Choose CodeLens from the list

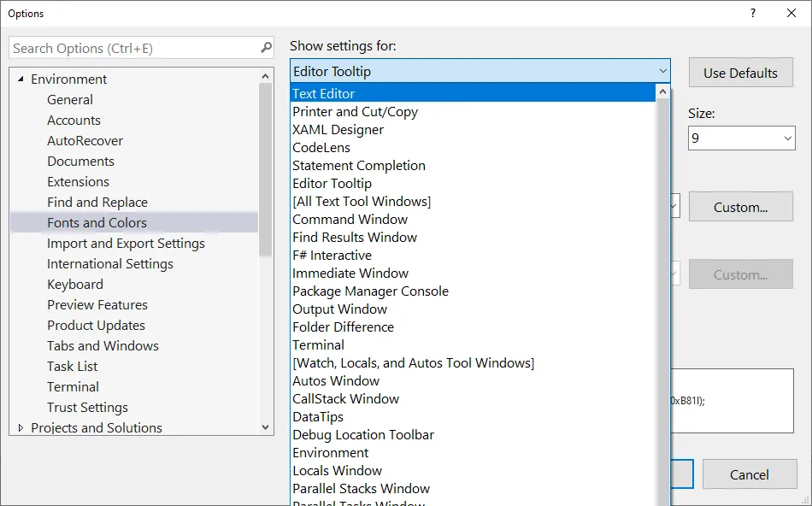[x=473, y=148]
